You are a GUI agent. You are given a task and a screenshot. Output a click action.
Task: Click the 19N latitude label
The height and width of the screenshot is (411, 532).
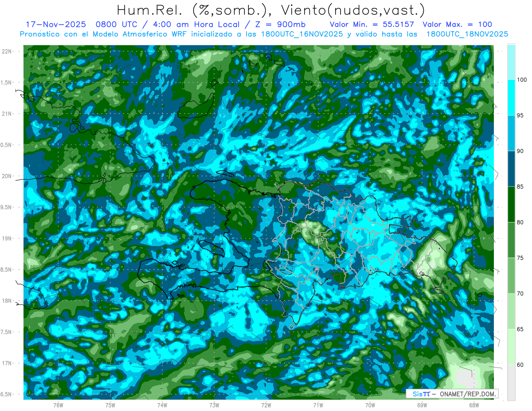coord(7,238)
